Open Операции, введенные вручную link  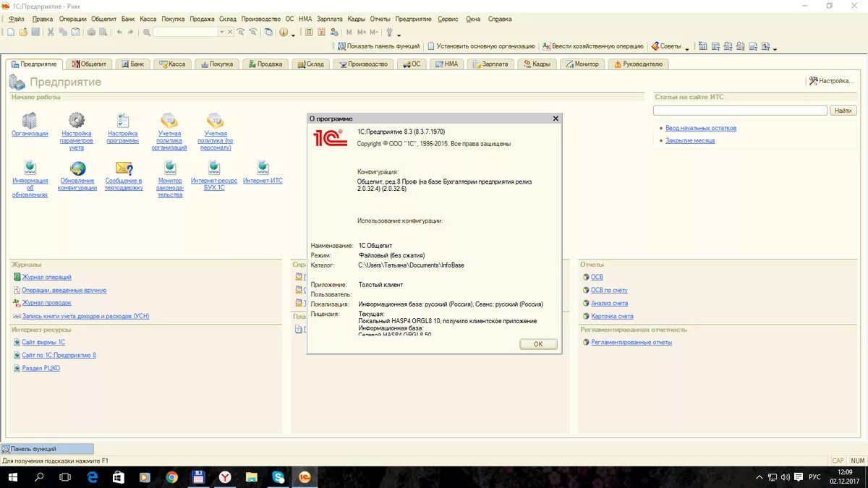(x=64, y=290)
